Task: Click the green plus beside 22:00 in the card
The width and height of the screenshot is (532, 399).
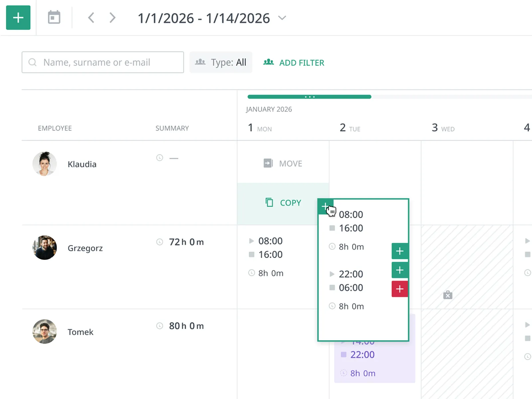Action: 400,270
